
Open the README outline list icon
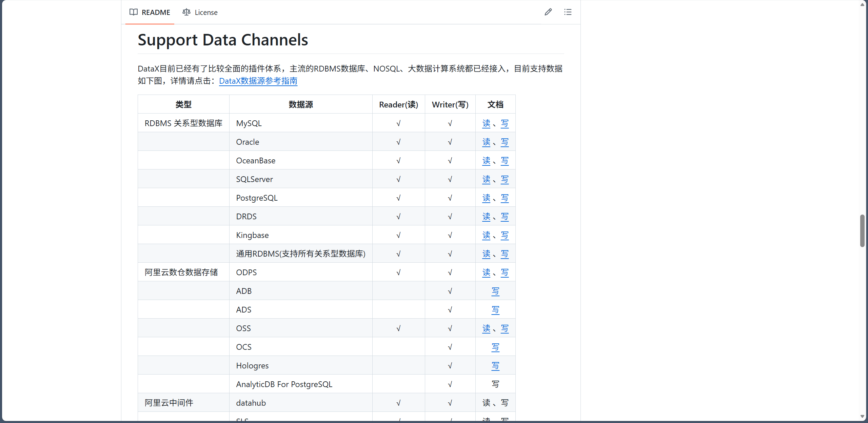point(568,12)
